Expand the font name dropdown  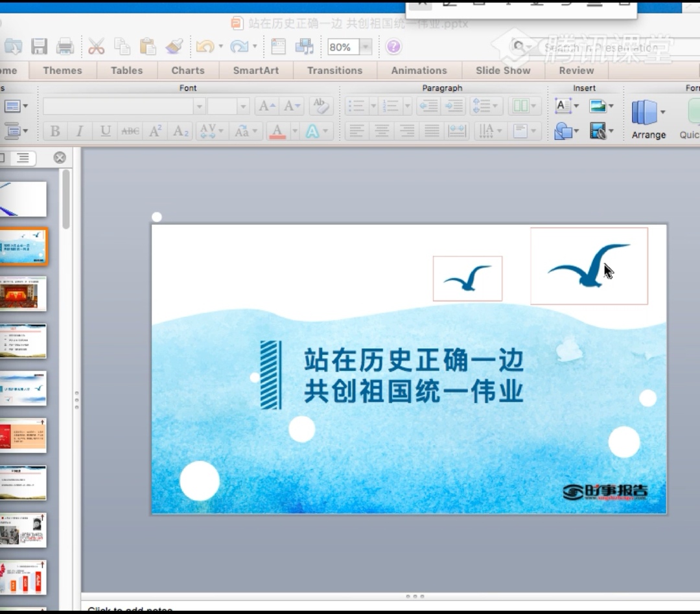pos(200,106)
